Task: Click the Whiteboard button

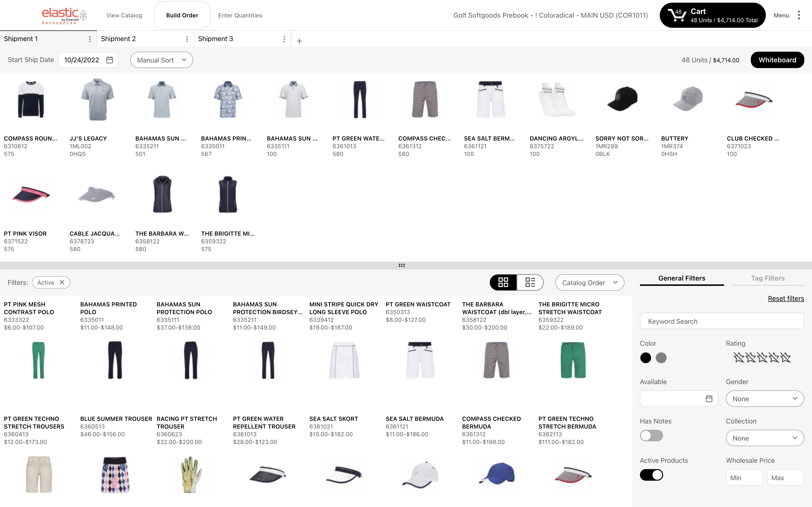Action: [x=777, y=60]
